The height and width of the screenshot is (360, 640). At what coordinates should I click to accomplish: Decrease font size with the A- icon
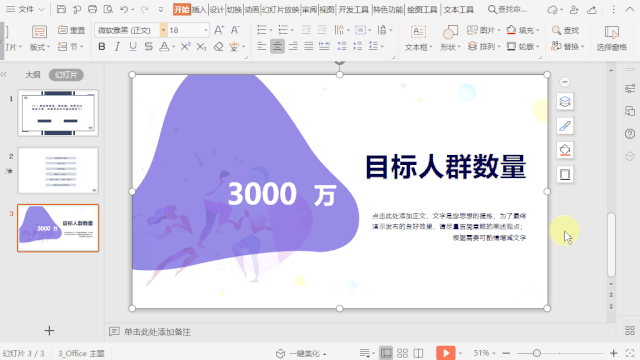[235, 30]
